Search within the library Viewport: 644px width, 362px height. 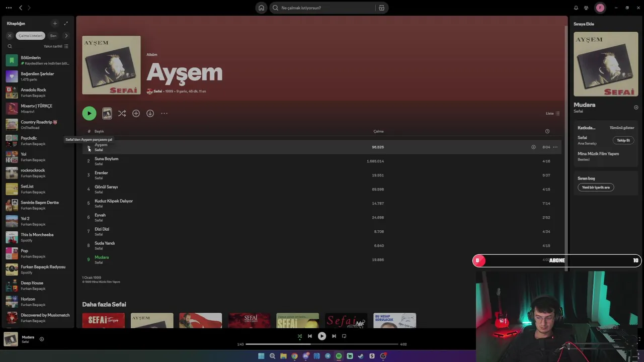click(10, 46)
